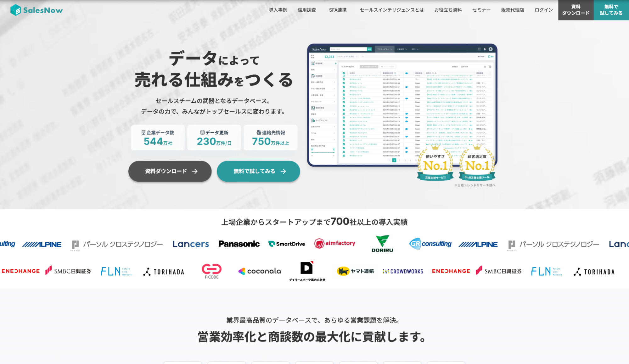The width and height of the screenshot is (629, 364).
Task: Click the ALPINE logo on left
Action: (x=42, y=245)
